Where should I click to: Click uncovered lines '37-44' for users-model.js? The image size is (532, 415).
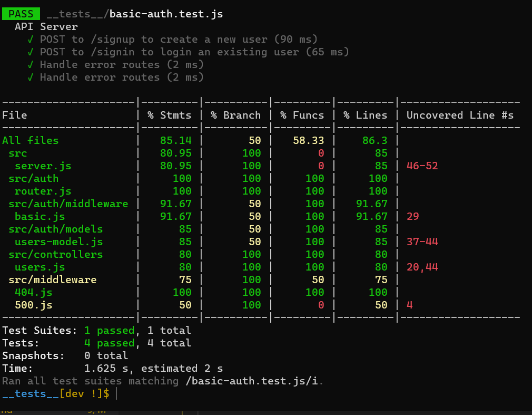(422, 242)
